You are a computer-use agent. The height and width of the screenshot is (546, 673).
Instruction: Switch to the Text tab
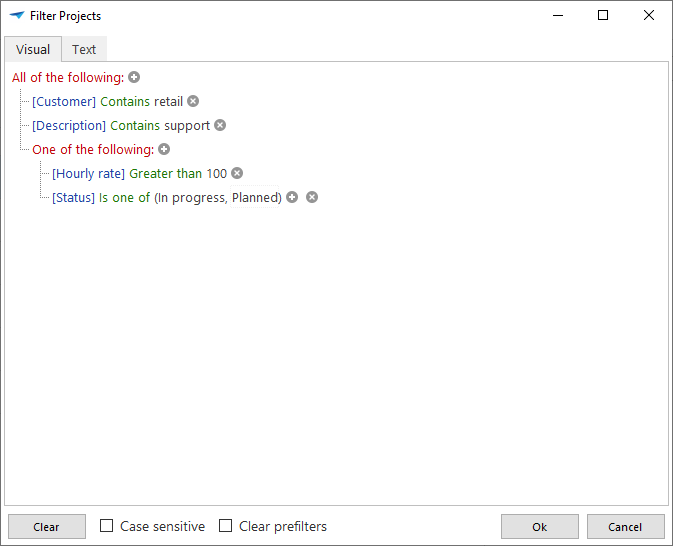click(84, 49)
